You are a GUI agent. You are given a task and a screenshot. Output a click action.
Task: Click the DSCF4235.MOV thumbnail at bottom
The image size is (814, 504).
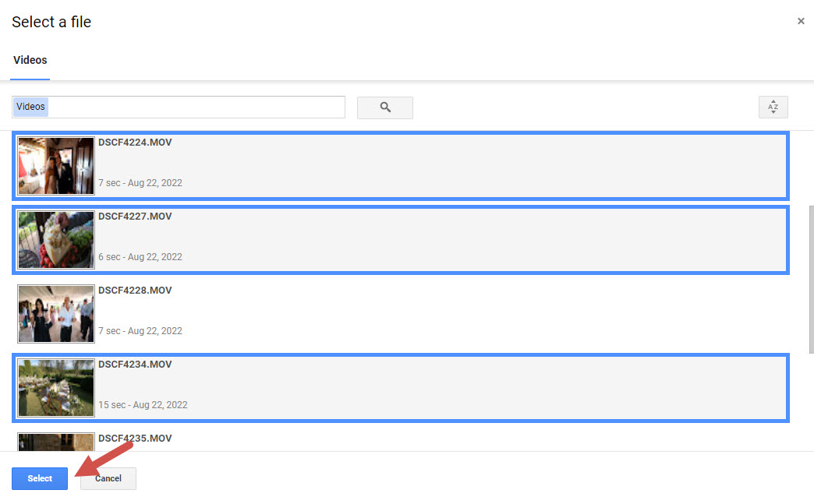pos(55,441)
